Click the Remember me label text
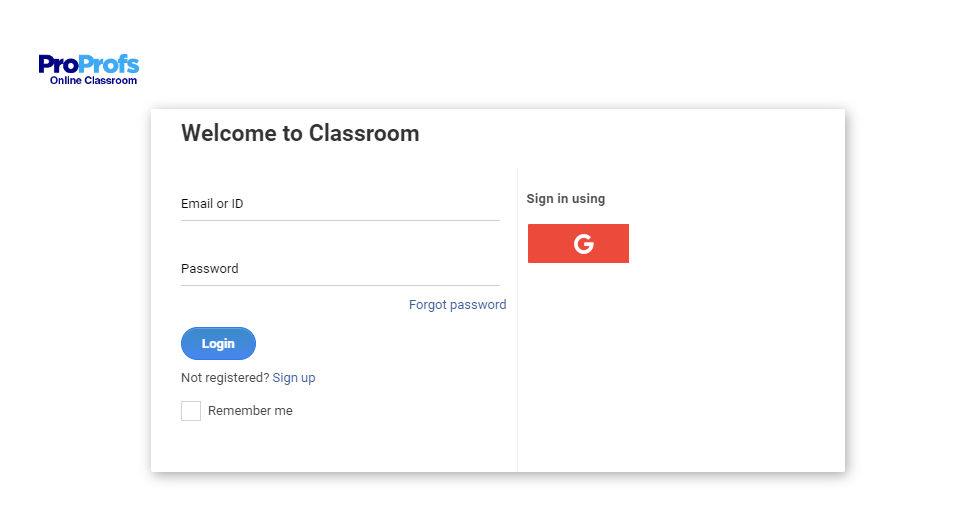971x505 pixels. (250, 411)
